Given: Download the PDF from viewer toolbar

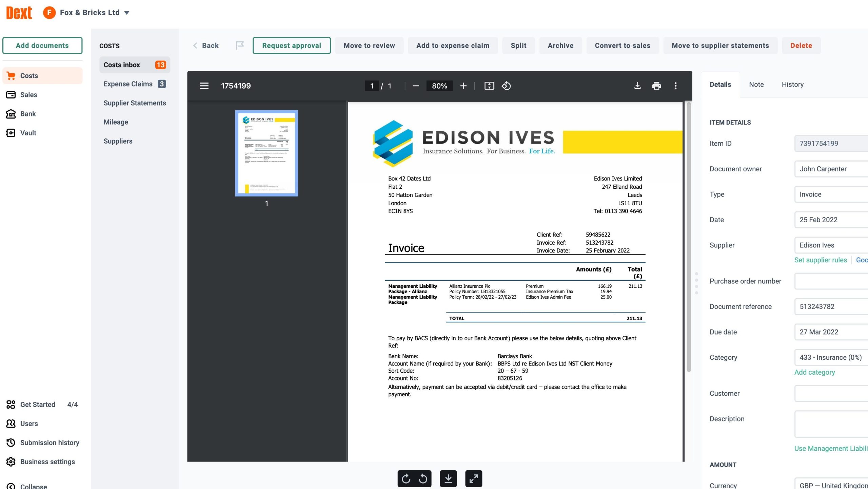Looking at the screenshot, I should (637, 86).
